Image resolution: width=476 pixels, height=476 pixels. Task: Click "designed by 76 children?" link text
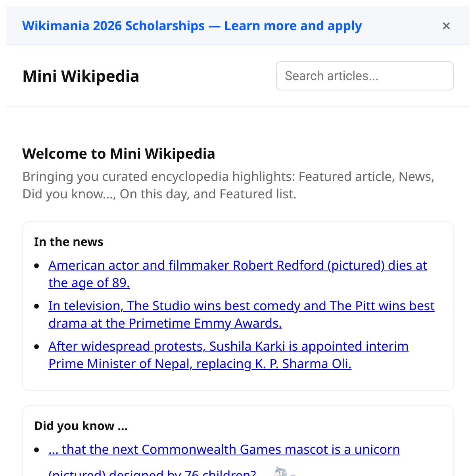pos(182,472)
